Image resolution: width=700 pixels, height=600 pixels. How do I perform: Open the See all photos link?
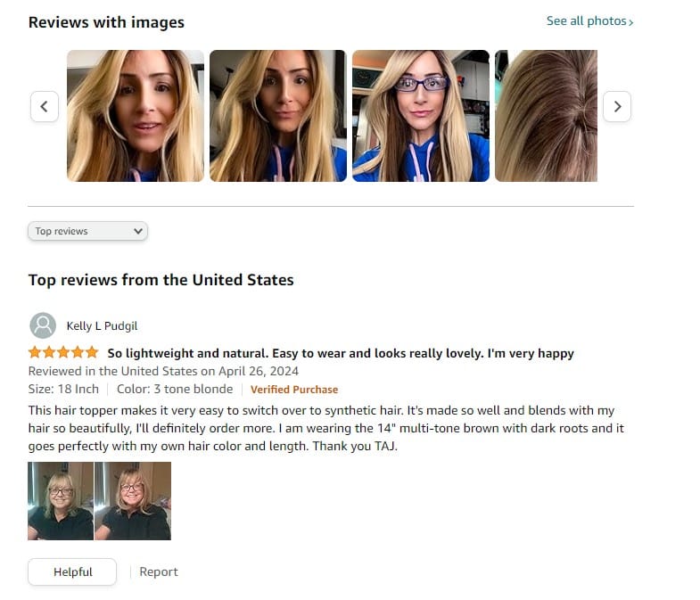[x=589, y=21]
